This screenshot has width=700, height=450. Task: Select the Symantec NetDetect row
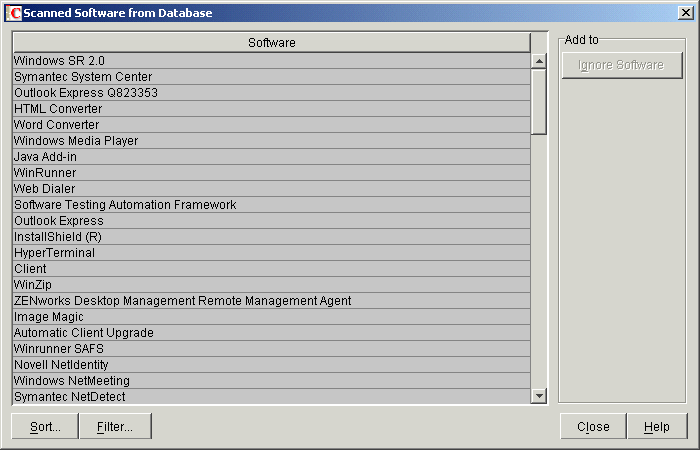tap(272, 397)
